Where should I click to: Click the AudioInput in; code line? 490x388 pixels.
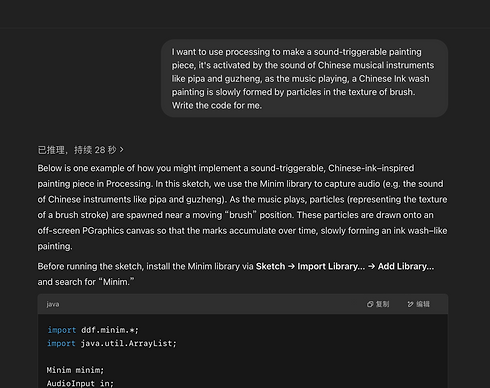pyautogui.click(x=80, y=383)
